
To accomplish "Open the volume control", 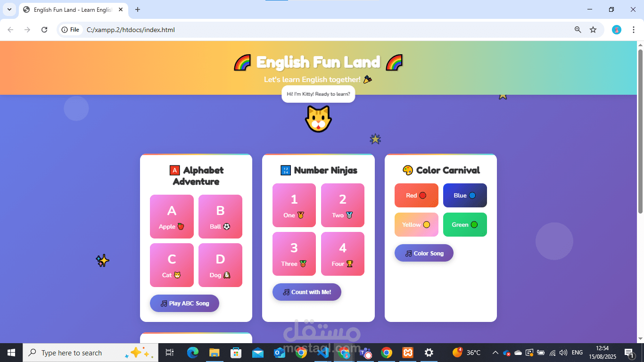I will tap(563, 353).
